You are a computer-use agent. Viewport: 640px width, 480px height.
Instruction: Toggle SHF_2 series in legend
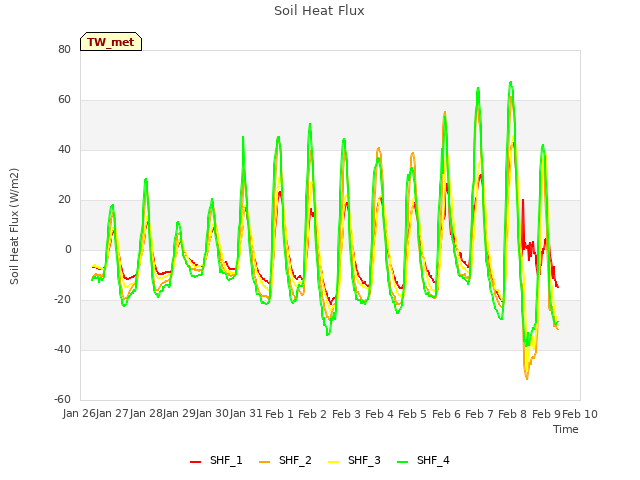point(285,460)
